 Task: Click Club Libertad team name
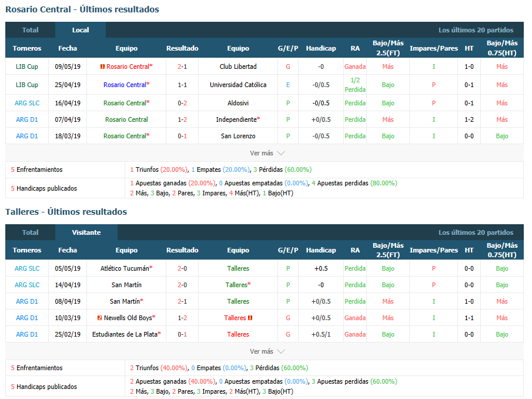click(238, 66)
